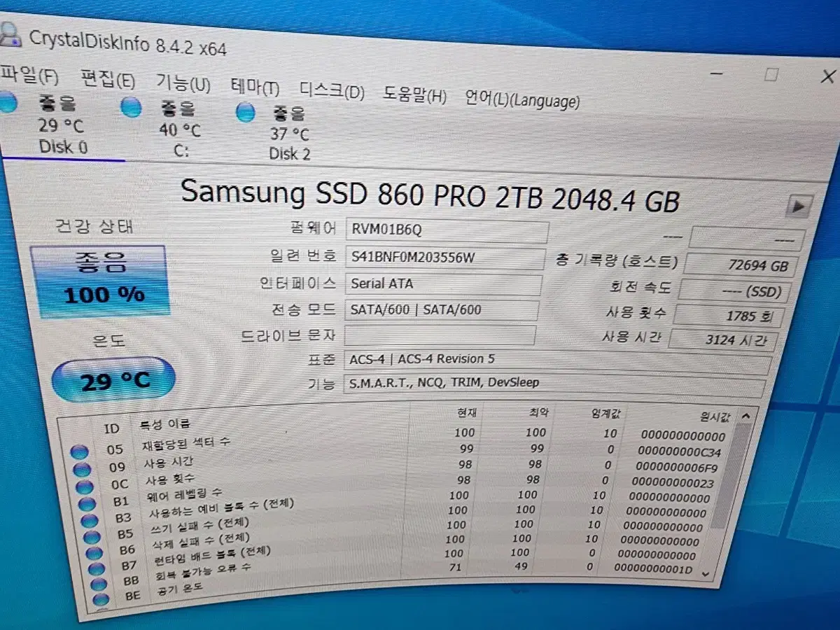Click raw value 00000000001D
The width and height of the screenshot is (840, 630).
pyautogui.click(x=653, y=570)
